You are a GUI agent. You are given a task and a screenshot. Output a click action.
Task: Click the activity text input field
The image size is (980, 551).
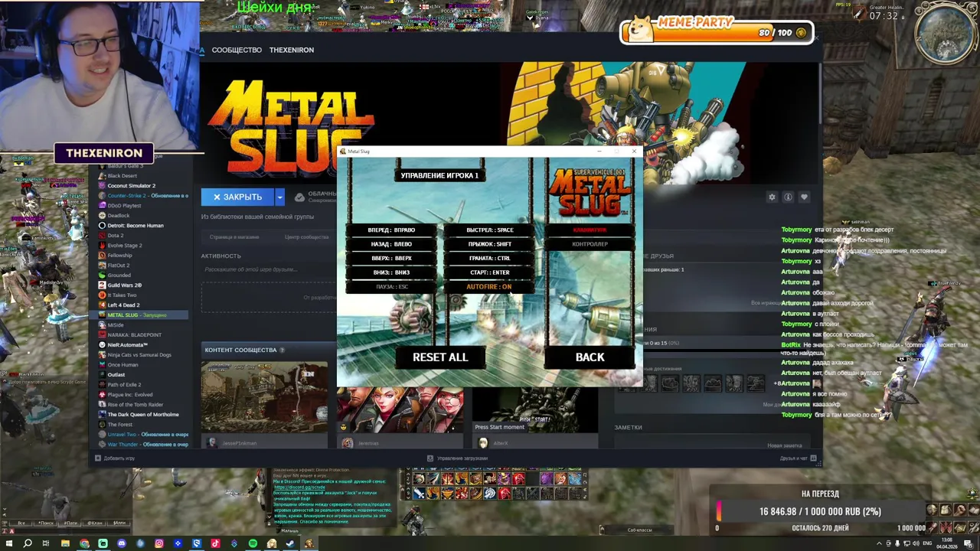point(268,269)
